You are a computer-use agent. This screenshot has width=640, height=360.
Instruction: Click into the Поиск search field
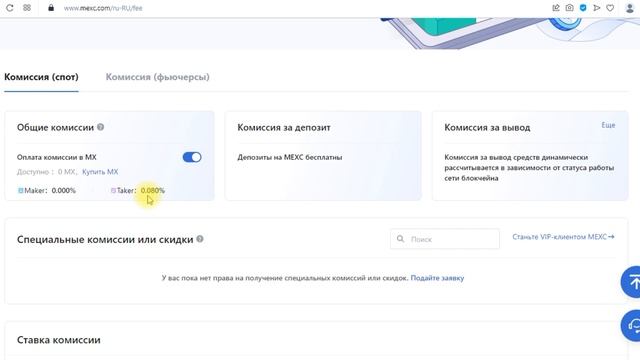point(445,239)
